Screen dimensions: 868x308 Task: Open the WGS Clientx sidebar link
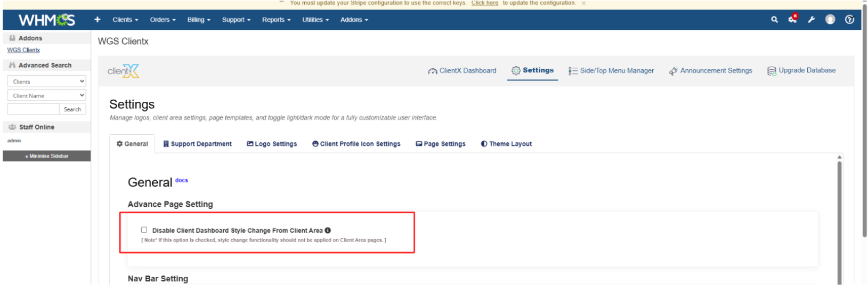click(23, 50)
